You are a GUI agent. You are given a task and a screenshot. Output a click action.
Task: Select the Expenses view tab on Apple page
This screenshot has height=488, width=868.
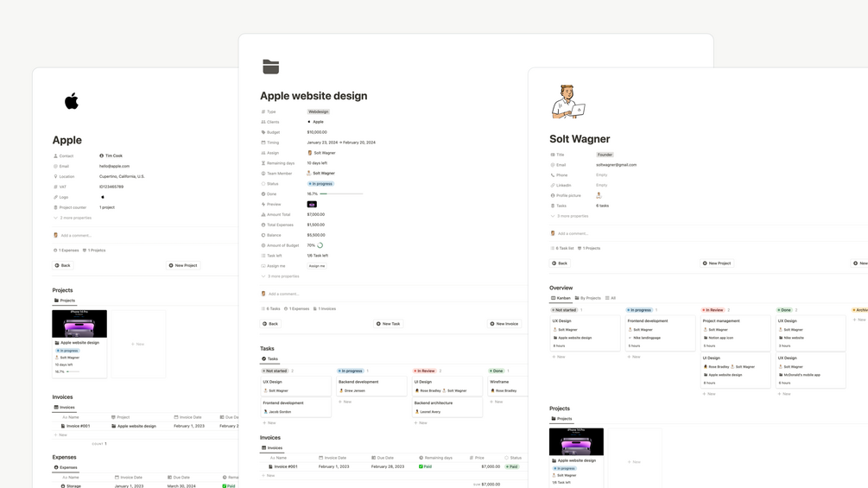[66, 467]
